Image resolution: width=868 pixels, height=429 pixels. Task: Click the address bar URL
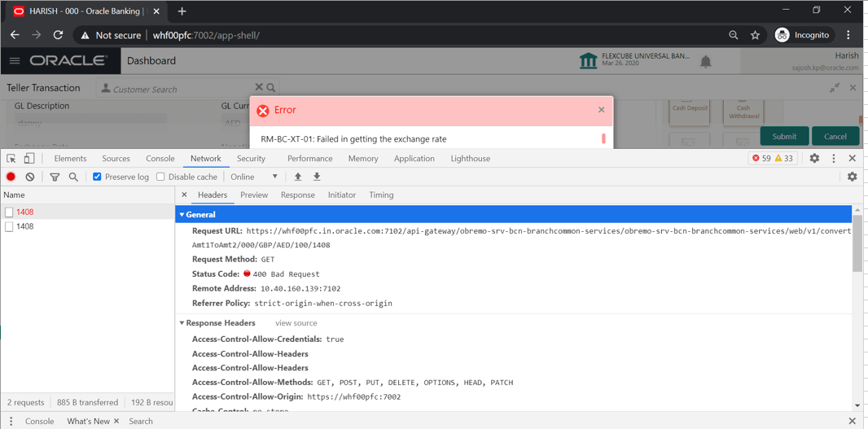tap(206, 35)
